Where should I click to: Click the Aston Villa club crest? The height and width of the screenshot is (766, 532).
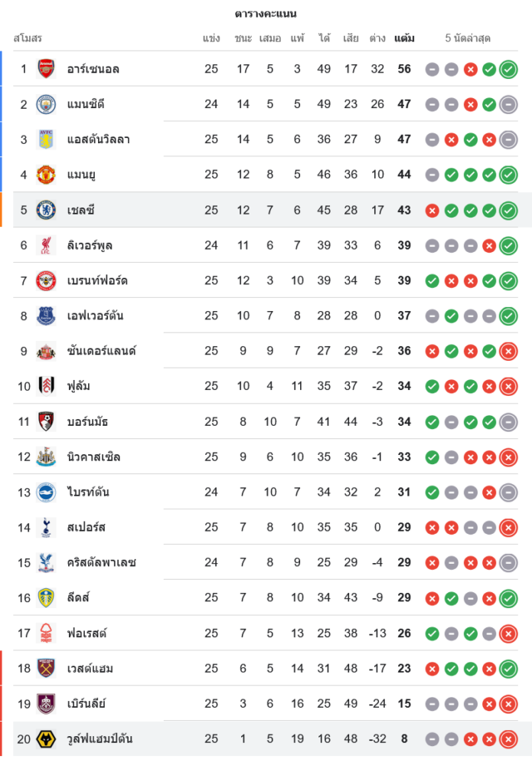click(x=46, y=139)
